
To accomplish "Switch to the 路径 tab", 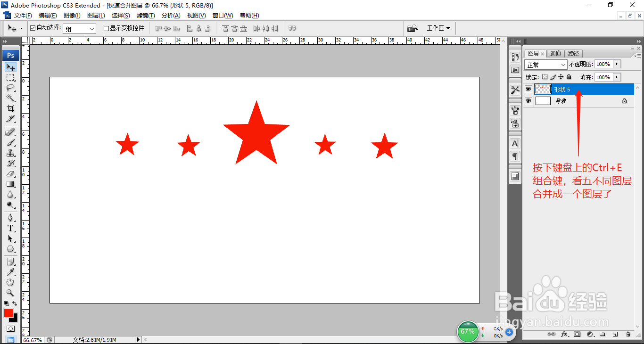I will [573, 54].
